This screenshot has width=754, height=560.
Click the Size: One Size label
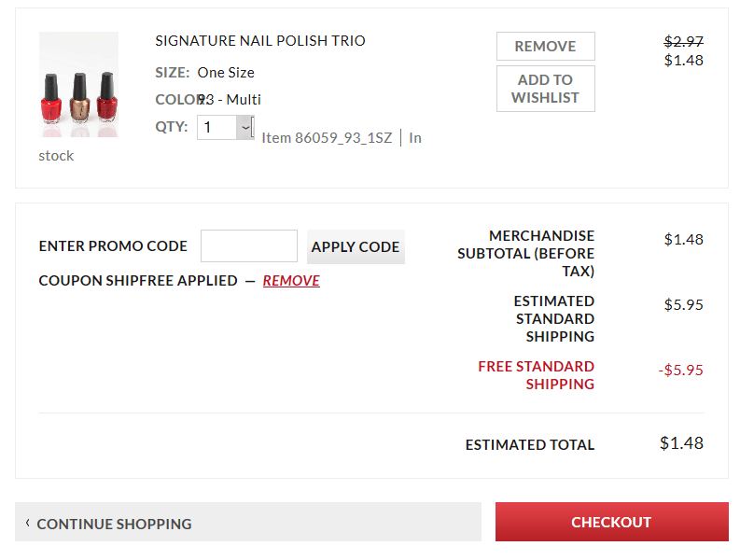(204, 73)
